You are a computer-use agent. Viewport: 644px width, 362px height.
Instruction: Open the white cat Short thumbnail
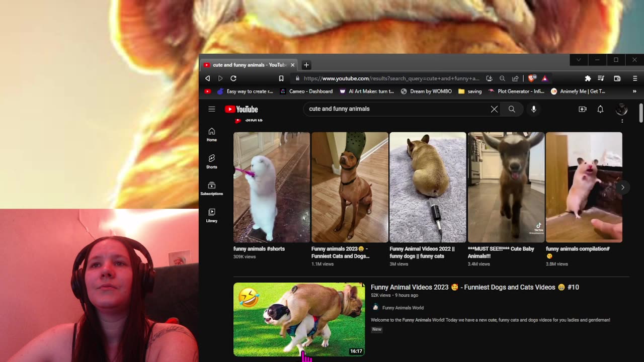tap(272, 187)
